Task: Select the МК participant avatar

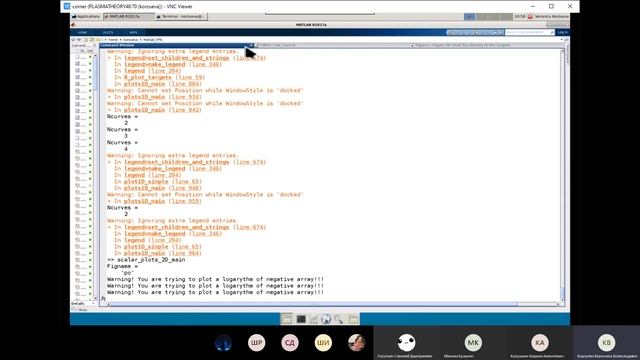Action: pos(473,342)
